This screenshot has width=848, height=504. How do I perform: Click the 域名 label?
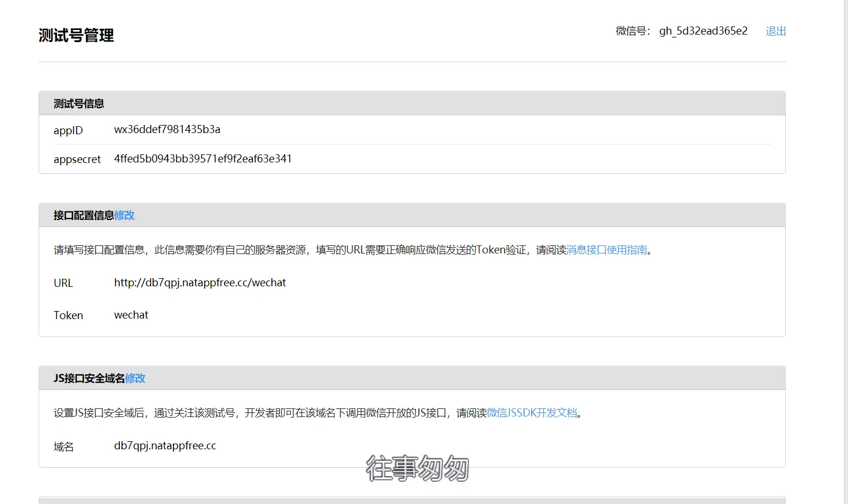(x=63, y=447)
